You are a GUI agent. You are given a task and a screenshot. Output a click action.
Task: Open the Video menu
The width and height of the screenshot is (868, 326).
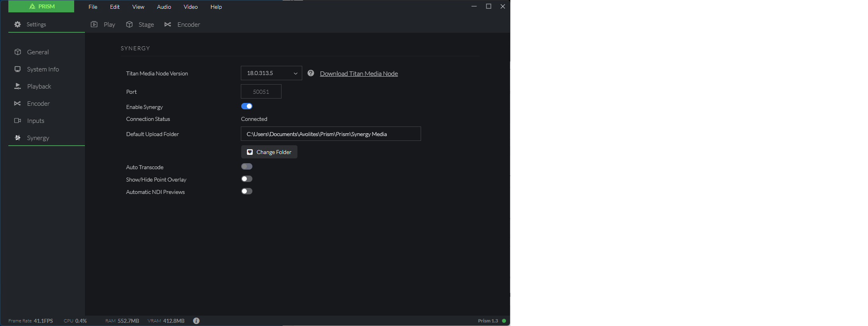[191, 7]
